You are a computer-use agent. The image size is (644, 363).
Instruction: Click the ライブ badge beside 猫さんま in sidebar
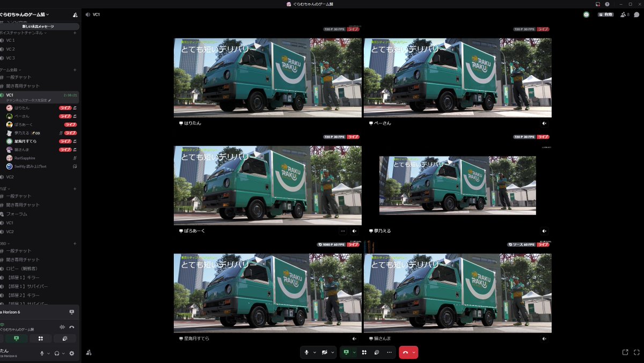pyautogui.click(x=65, y=149)
